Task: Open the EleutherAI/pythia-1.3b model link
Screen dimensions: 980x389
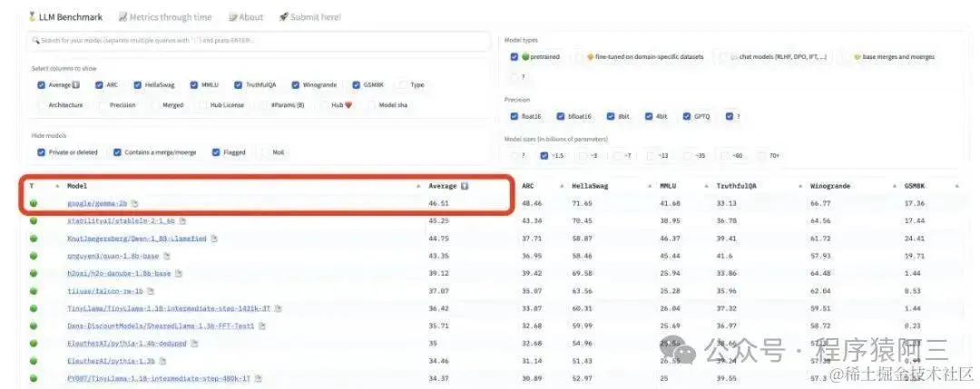Action: pos(112,361)
